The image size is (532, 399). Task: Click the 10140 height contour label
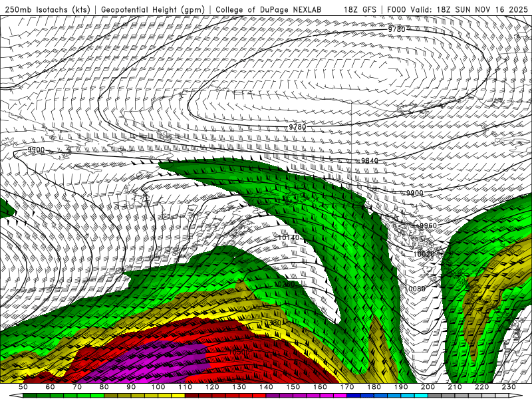click(289, 238)
